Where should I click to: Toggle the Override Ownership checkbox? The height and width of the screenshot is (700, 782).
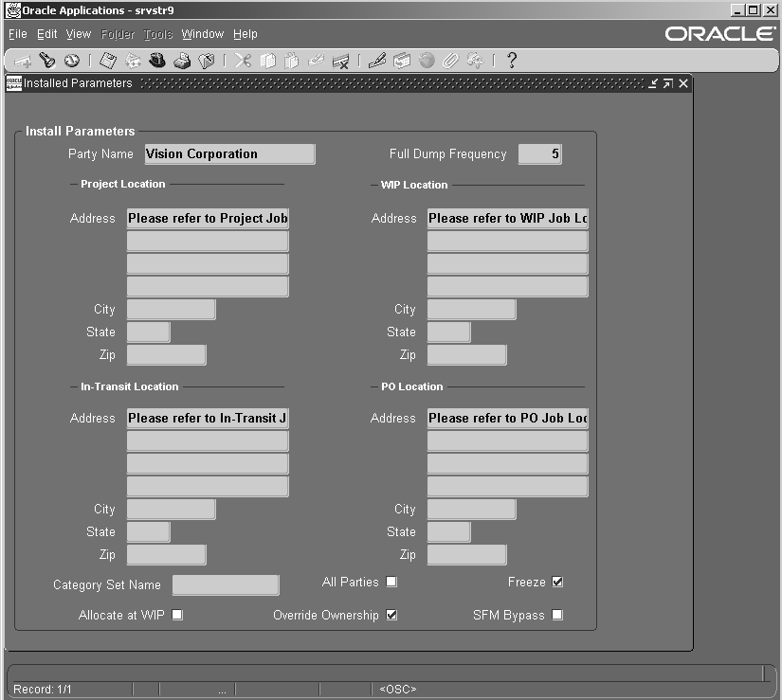click(391, 615)
